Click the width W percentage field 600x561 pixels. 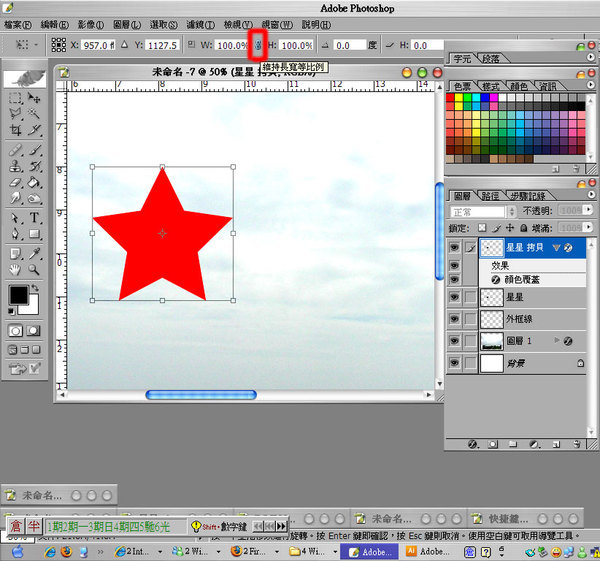click(x=229, y=45)
